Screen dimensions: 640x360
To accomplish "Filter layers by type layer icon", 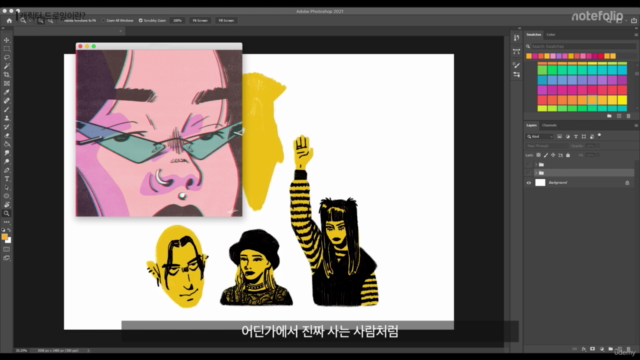I will (576, 136).
